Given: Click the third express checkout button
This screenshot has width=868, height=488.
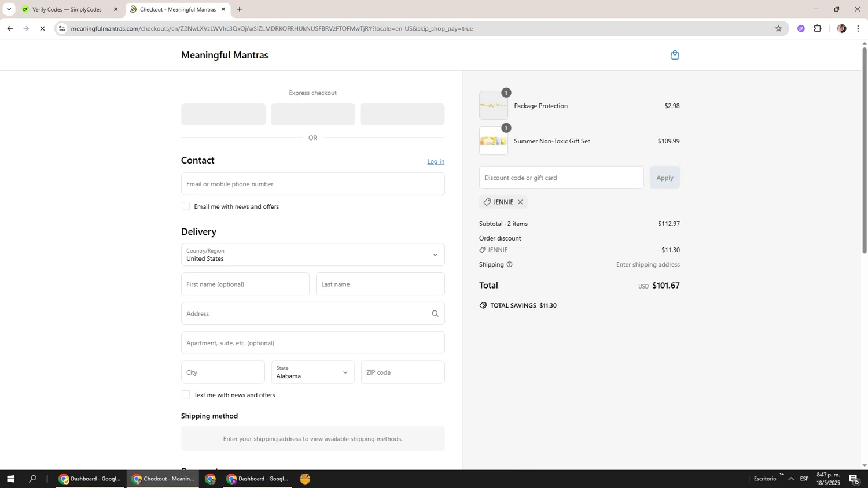Looking at the screenshot, I should tap(402, 114).
